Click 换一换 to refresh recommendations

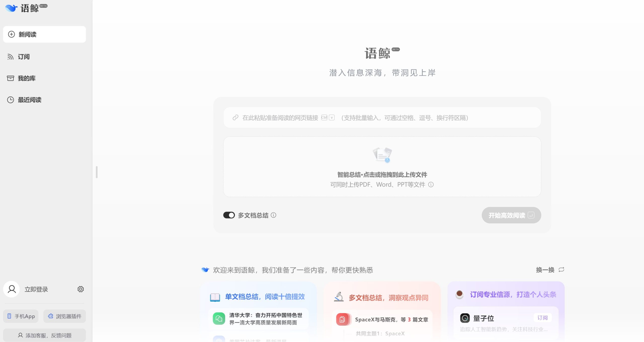tap(545, 270)
